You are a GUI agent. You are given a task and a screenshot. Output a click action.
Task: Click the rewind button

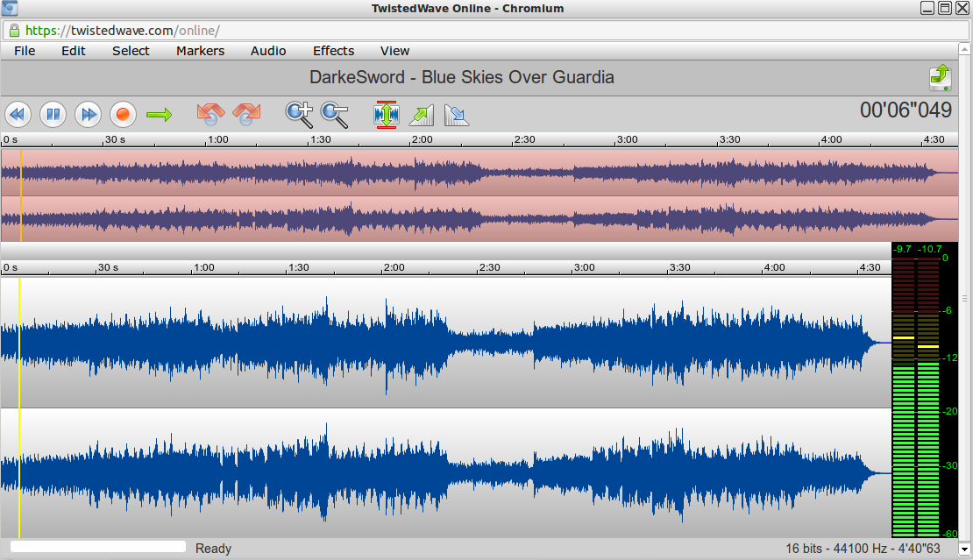pos(18,114)
